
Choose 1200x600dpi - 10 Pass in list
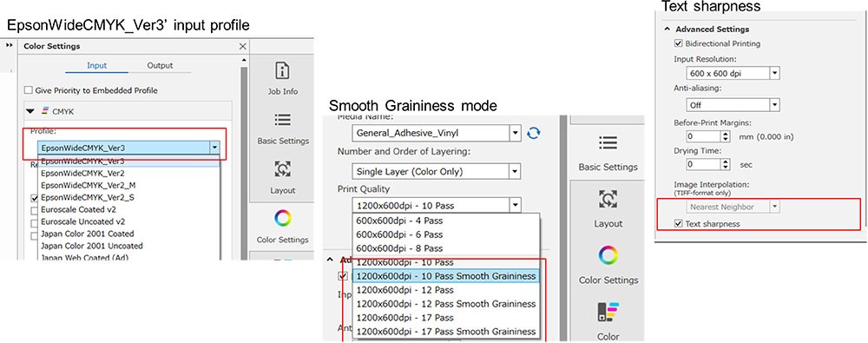[445, 262]
